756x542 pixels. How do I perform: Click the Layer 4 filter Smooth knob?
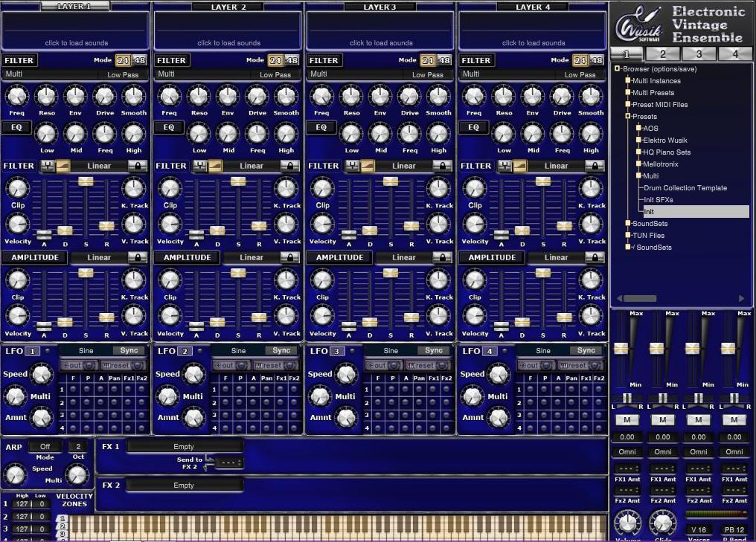pos(591,97)
